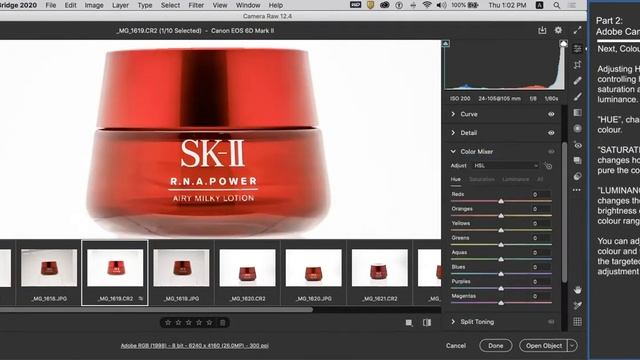640x360 pixels.
Task: Toggle before/after view icon
Action: (x=427, y=323)
